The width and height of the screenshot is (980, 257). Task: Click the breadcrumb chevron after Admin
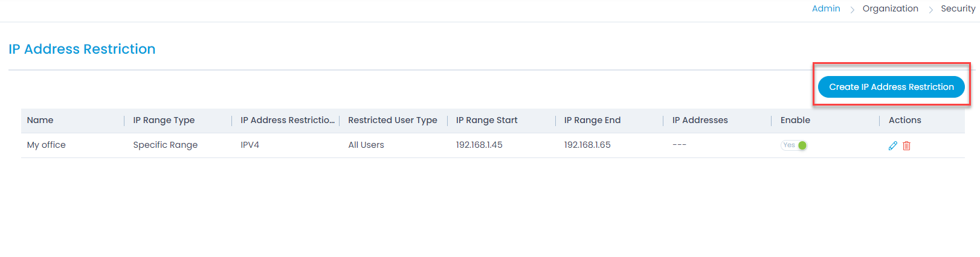pos(852,10)
